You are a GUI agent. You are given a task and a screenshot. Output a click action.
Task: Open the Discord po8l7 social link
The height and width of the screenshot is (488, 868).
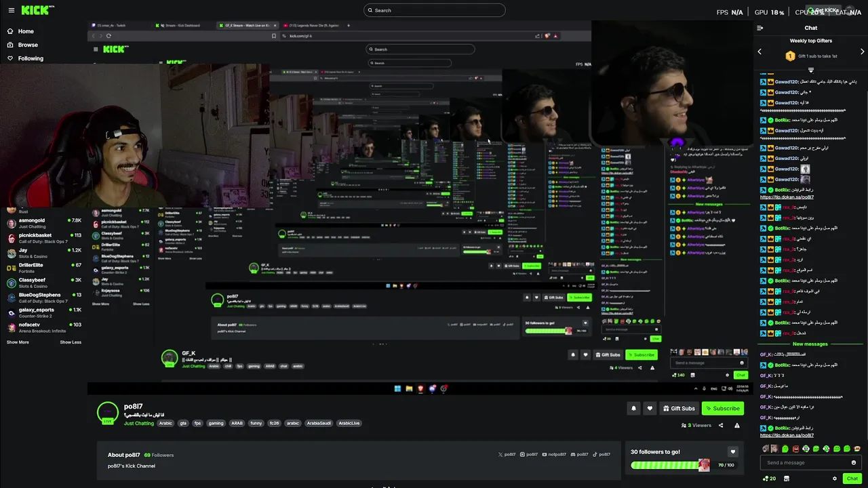tap(579, 455)
